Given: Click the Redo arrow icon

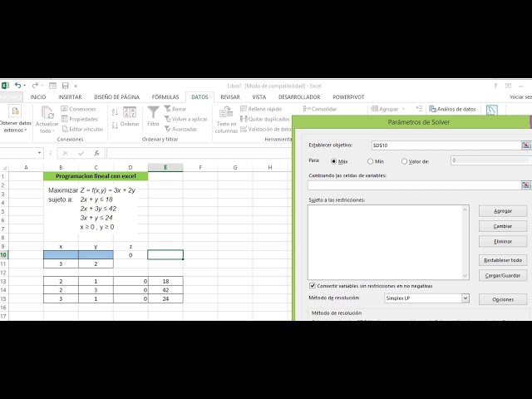Looking at the screenshot, I should click(x=35, y=86).
